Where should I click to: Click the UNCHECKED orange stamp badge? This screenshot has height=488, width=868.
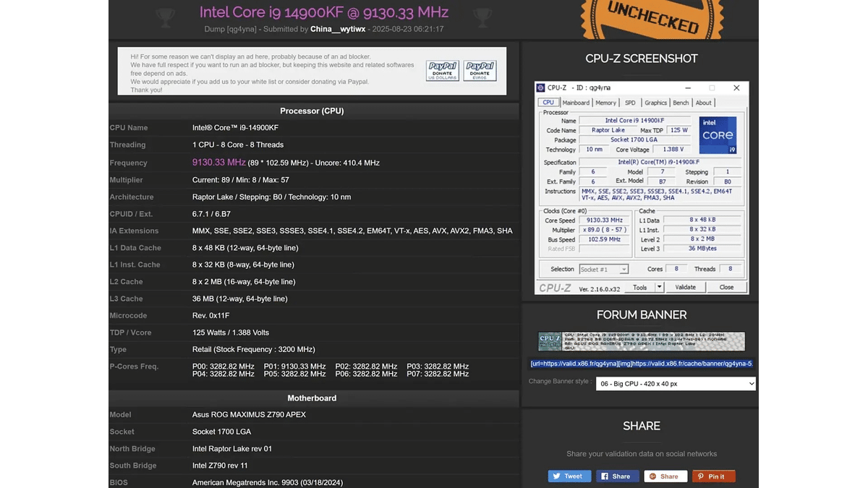[652, 17]
